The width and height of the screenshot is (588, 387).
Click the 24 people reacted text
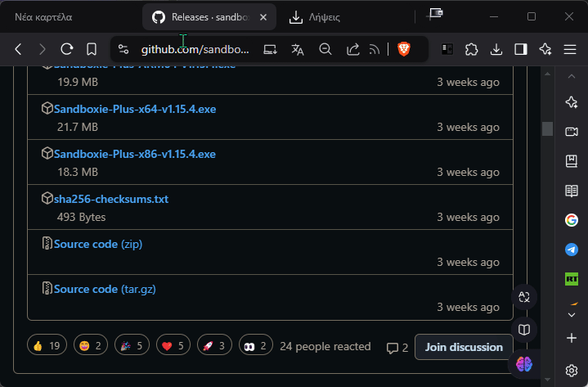coord(325,346)
